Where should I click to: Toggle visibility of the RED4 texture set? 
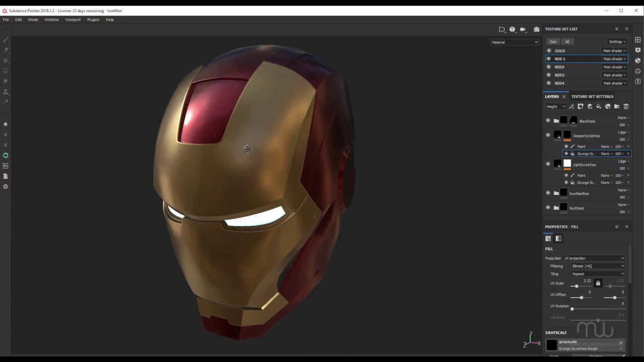pyautogui.click(x=549, y=83)
